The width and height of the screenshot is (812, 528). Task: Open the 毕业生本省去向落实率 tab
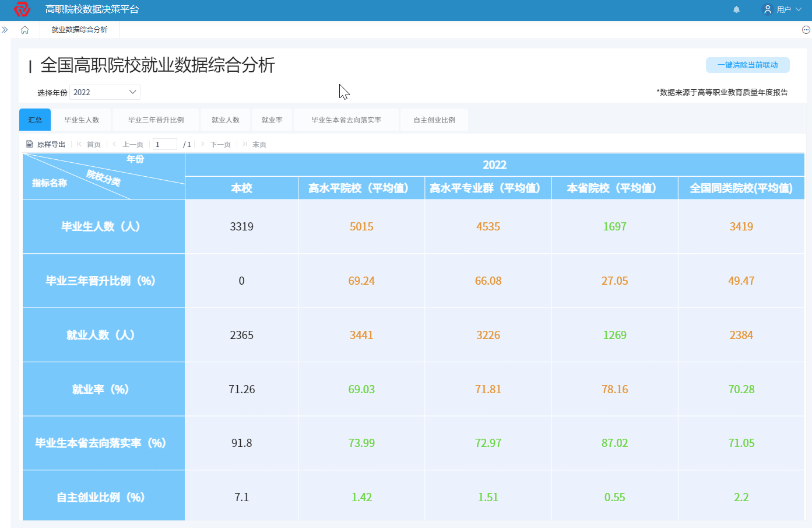346,120
